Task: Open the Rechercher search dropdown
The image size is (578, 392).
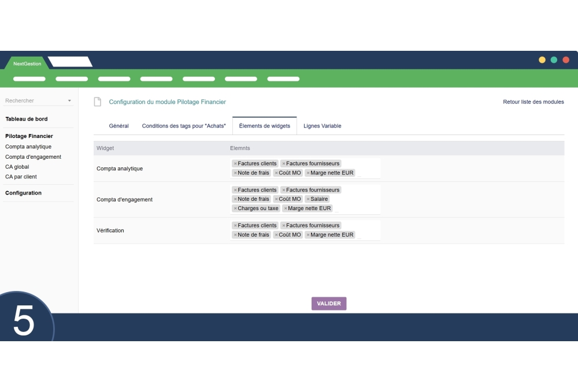Action: coord(69,101)
